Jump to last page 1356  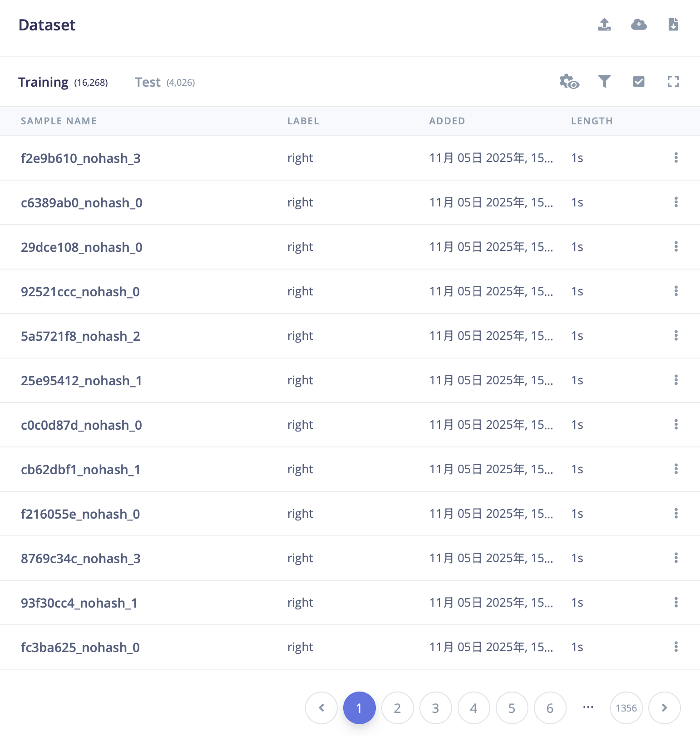626,708
